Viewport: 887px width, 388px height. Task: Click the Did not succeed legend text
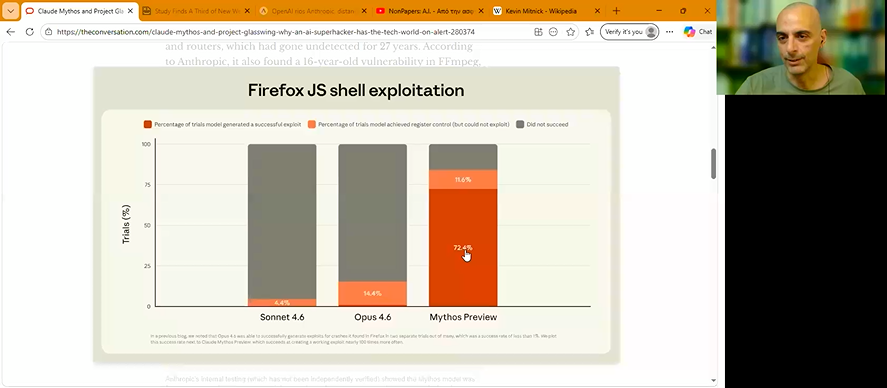click(547, 124)
